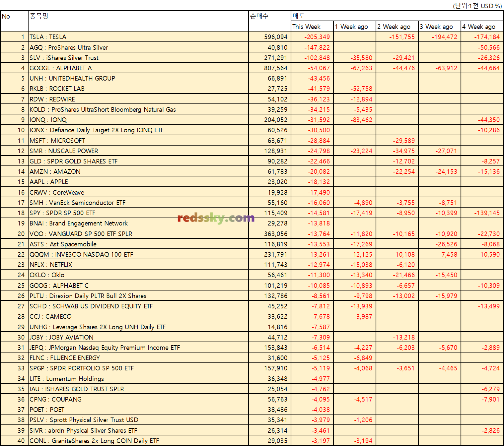The height and width of the screenshot is (446, 504).
Task: Select SMR : NUSCALE POWER cell
Action: 138,151
